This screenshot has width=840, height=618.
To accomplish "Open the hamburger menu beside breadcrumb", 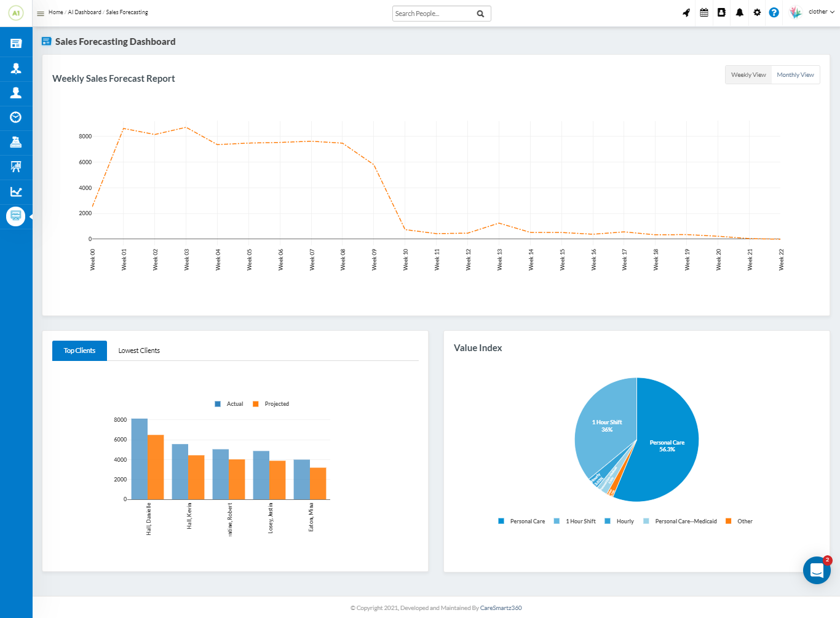I will 41,13.
